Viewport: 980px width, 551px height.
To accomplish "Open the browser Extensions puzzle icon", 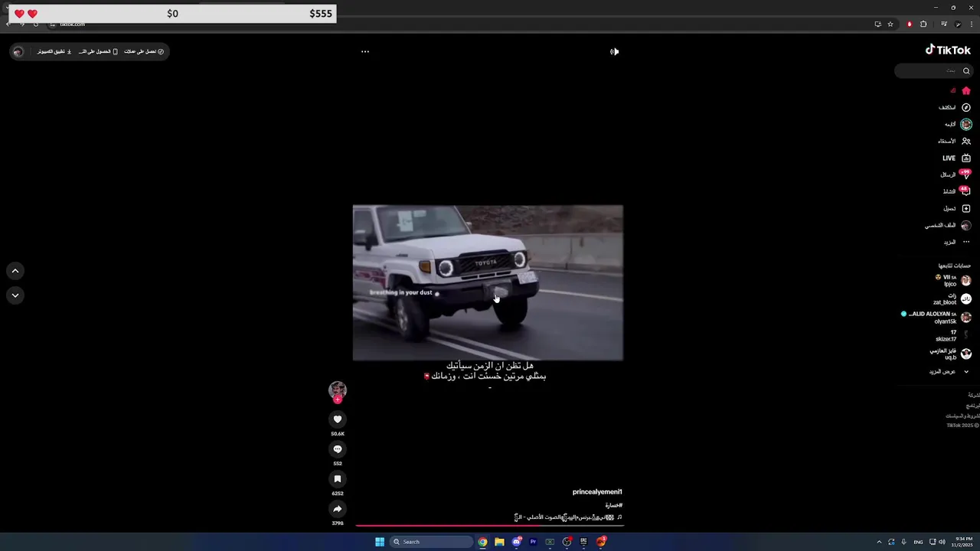I will coord(923,24).
